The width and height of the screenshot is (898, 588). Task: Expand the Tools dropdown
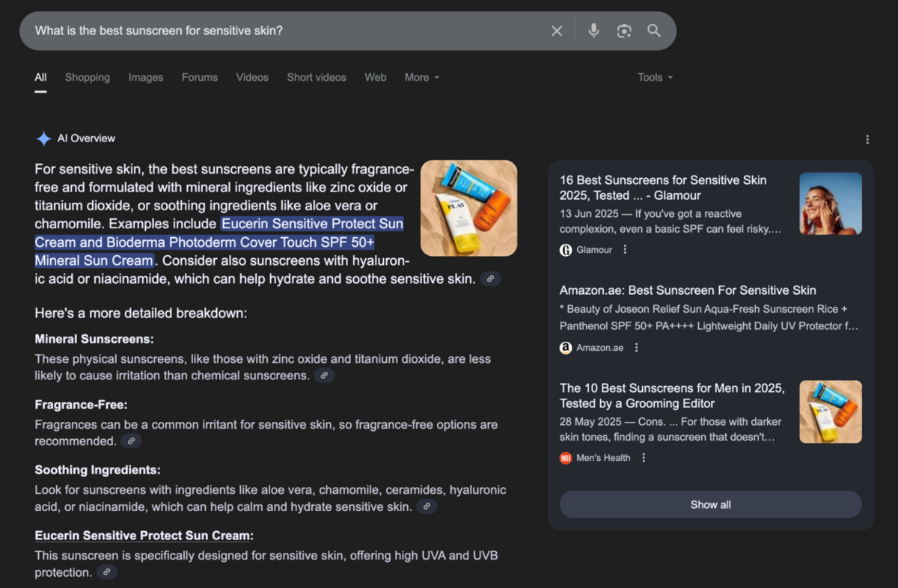coord(655,77)
